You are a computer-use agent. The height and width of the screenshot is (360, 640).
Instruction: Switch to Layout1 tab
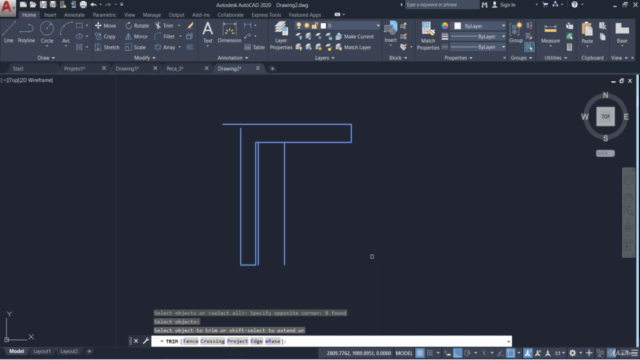[42, 351]
